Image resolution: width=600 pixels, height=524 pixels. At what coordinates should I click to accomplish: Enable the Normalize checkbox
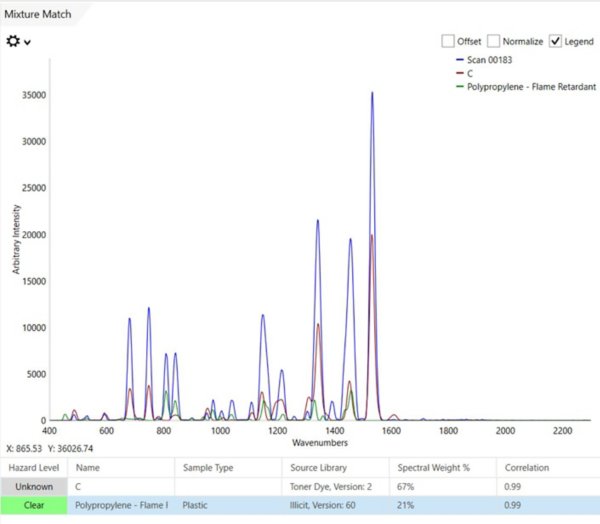pyautogui.click(x=493, y=41)
